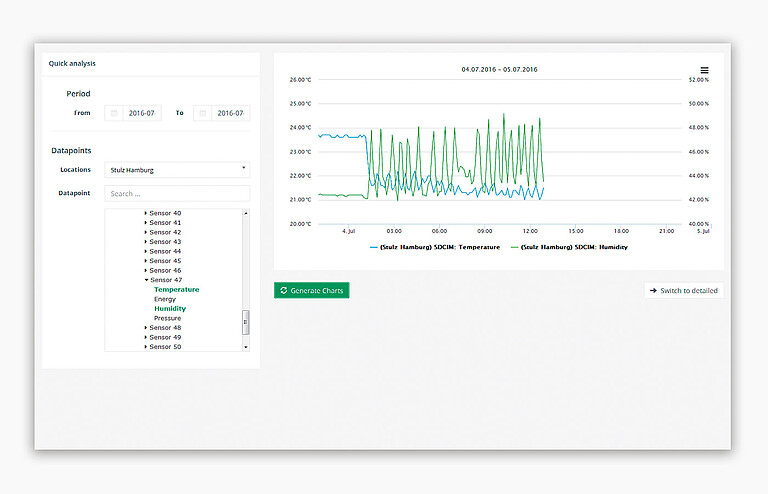The image size is (768, 494).
Task: Click scroll down arrow in sensor list
Action: click(246, 347)
